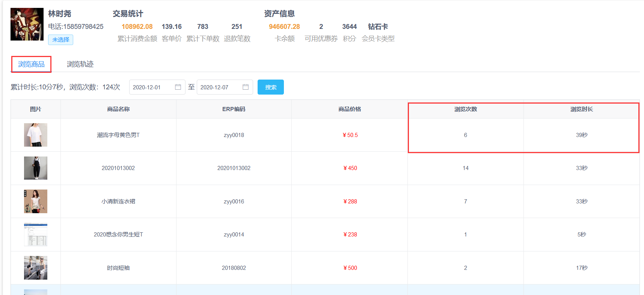Open thumbnail of 潮流字母黄色男T product
The width and height of the screenshot is (644, 295).
(x=36, y=135)
